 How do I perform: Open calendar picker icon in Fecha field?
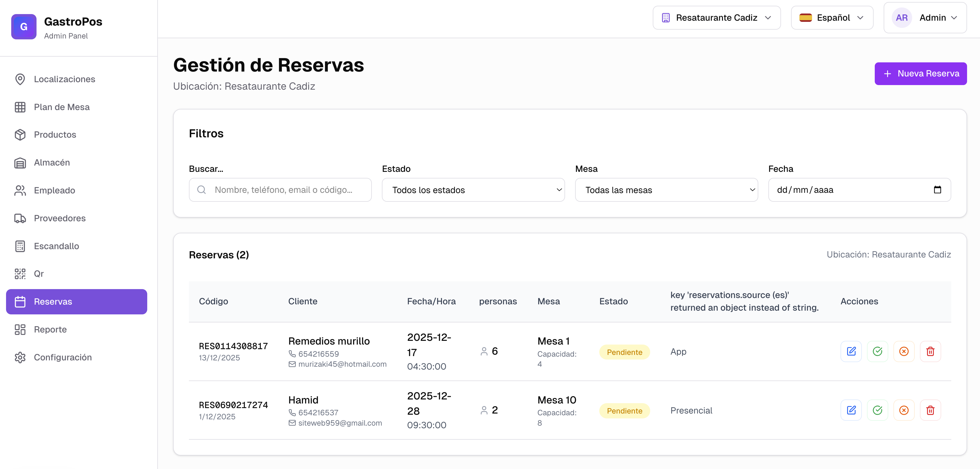937,190
